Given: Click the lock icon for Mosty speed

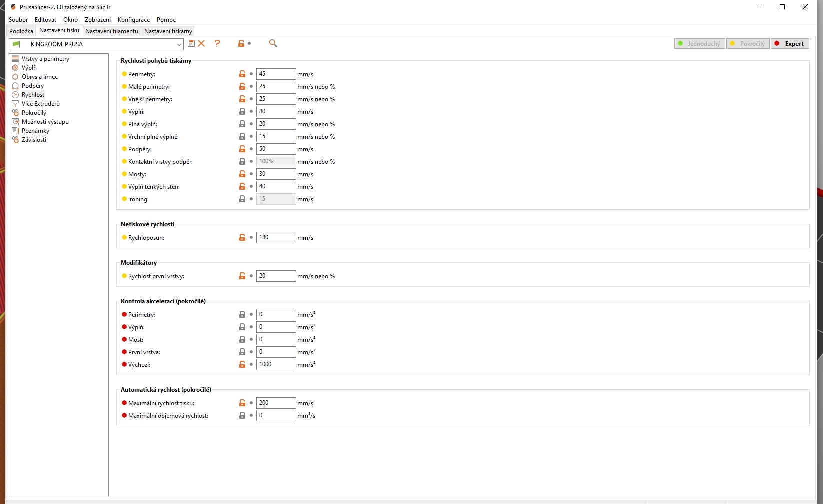Looking at the screenshot, I should (x=242, y=174).
